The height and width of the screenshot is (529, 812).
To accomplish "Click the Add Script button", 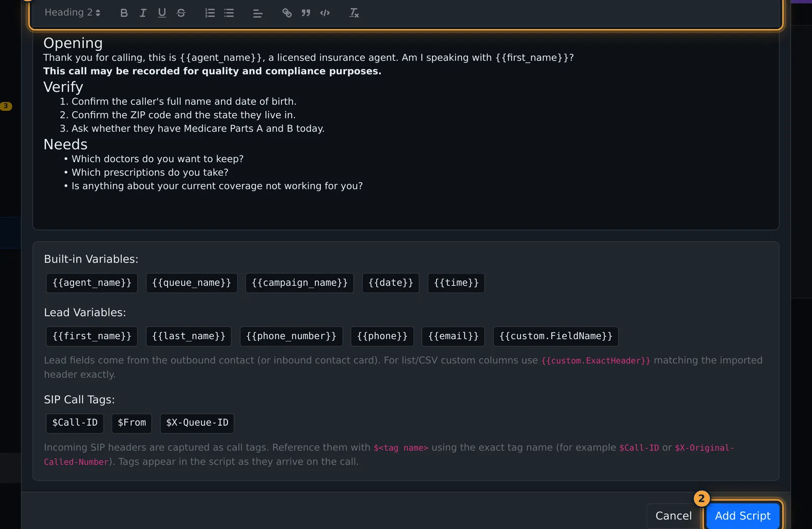I will tap(742, 516).
